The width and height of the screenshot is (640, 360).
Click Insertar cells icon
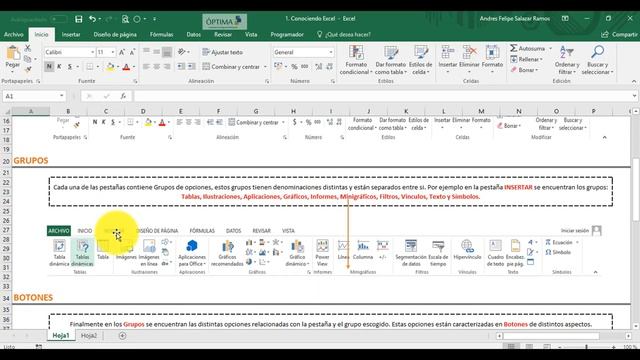coord(448,52)
